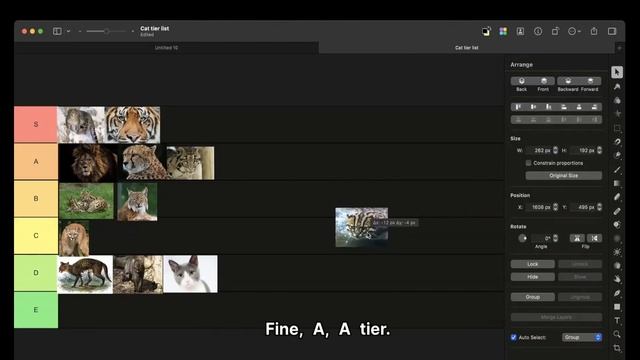Screen dimensions: 640x360
Task: Open the info icon in toolbar
Action: click(x=538, y=31)
